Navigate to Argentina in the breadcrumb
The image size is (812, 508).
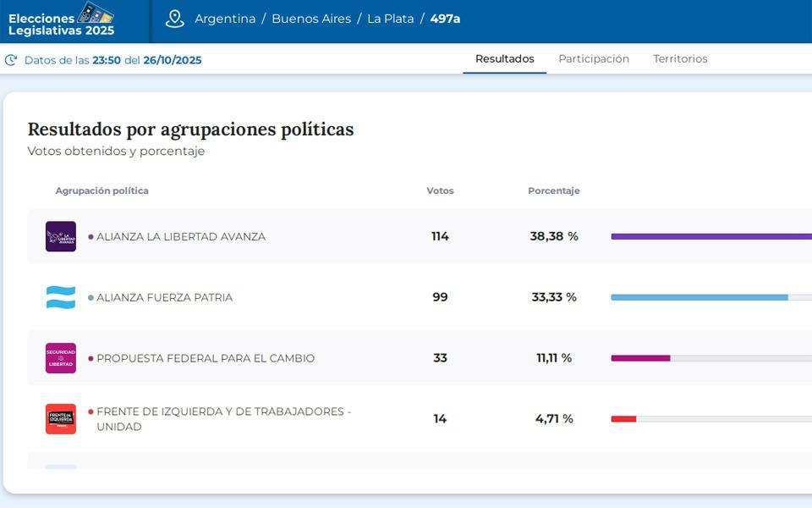225,19
